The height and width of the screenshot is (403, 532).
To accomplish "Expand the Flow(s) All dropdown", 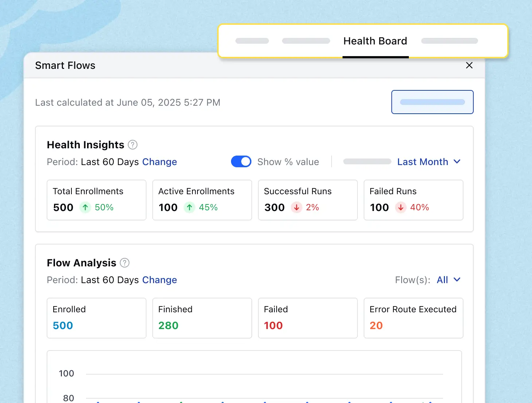I will tap(449, 280).
